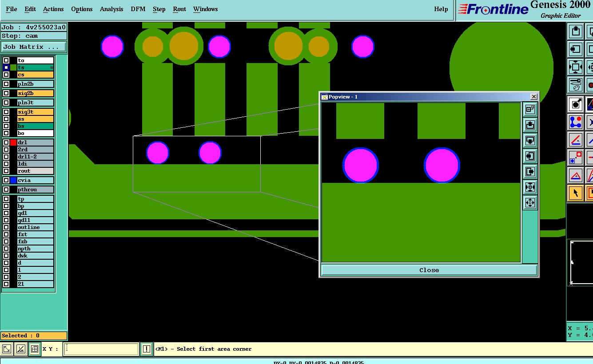Select layer name ldi
This screenshot has width=593, height=364.
pos(36,164)
